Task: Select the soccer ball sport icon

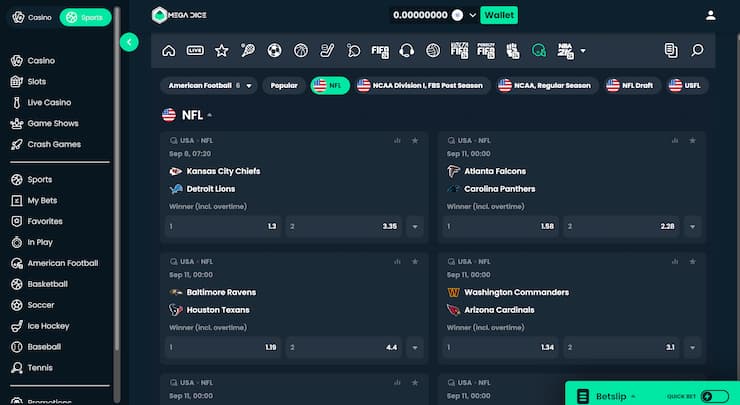Action: pyautogui.click(x=274, y=50)
